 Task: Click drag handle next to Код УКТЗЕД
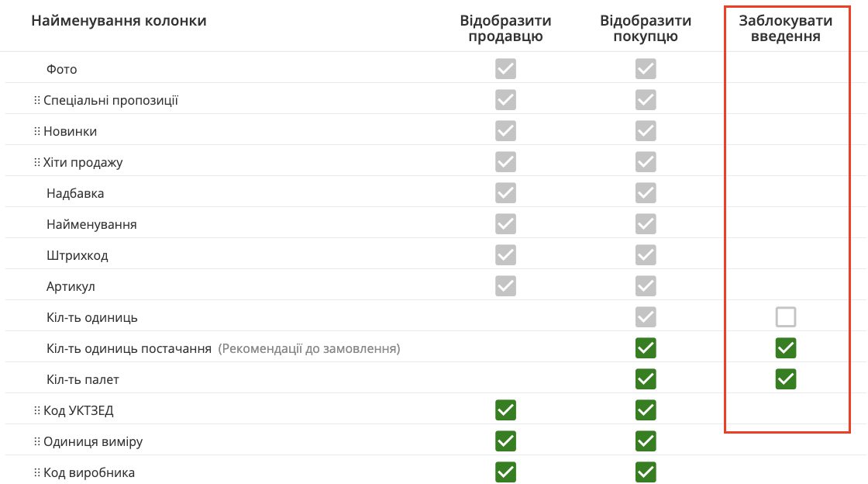[36, 410]
